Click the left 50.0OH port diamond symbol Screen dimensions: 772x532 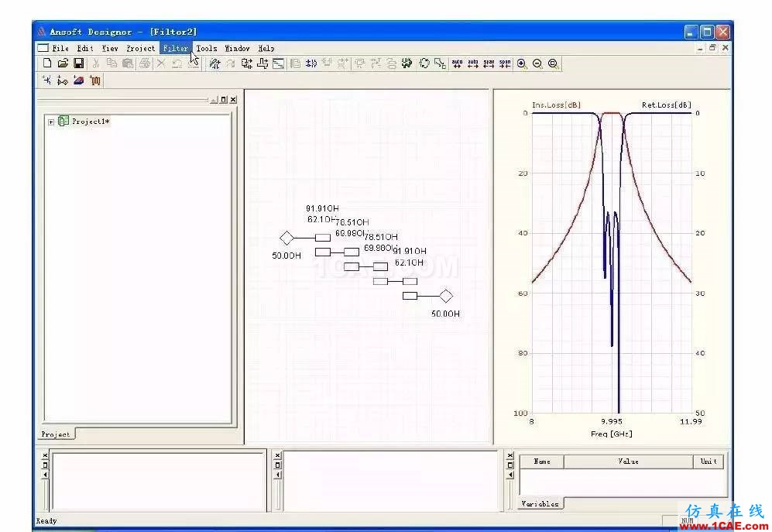pyautogui.click(x=286, y=238)
